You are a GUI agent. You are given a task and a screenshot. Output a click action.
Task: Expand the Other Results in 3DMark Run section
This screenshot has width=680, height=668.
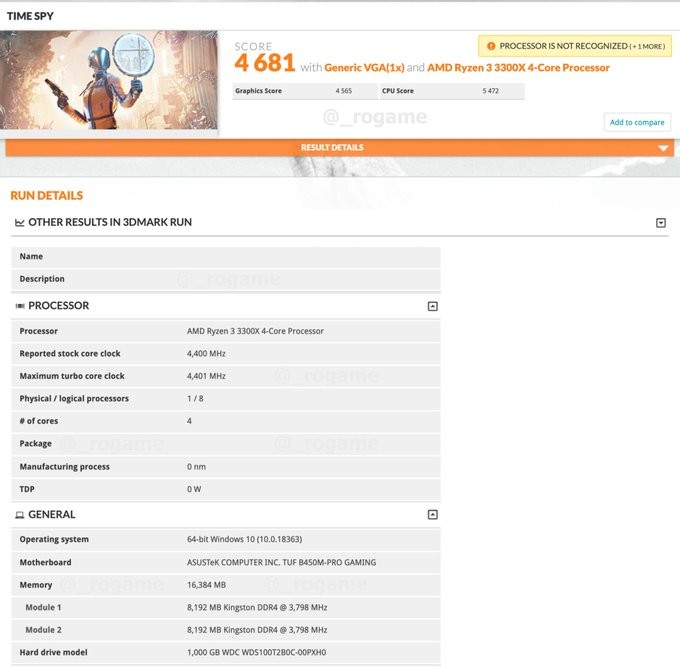[660, 223]
